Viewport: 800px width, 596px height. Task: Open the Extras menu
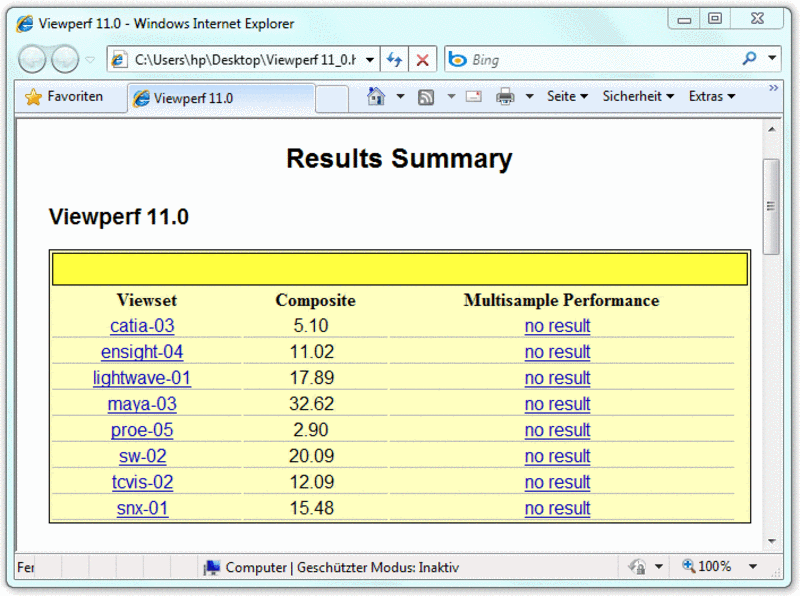coord(711,97)
